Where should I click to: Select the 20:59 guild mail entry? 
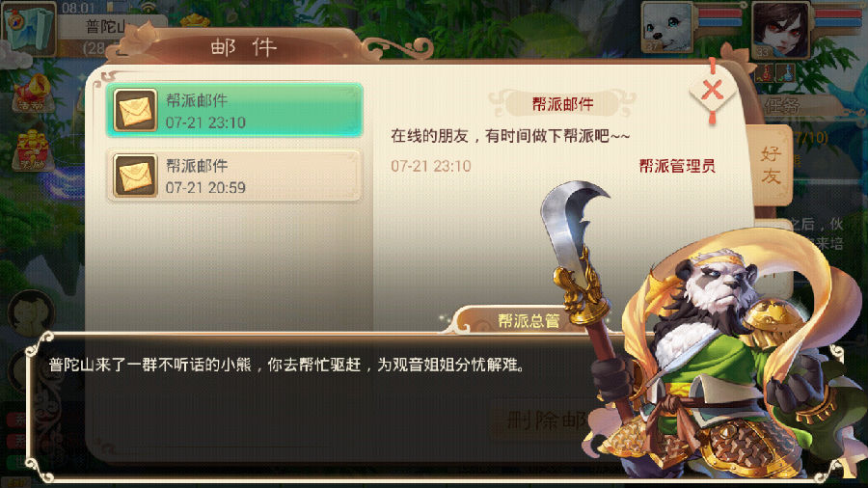(234, 176)
